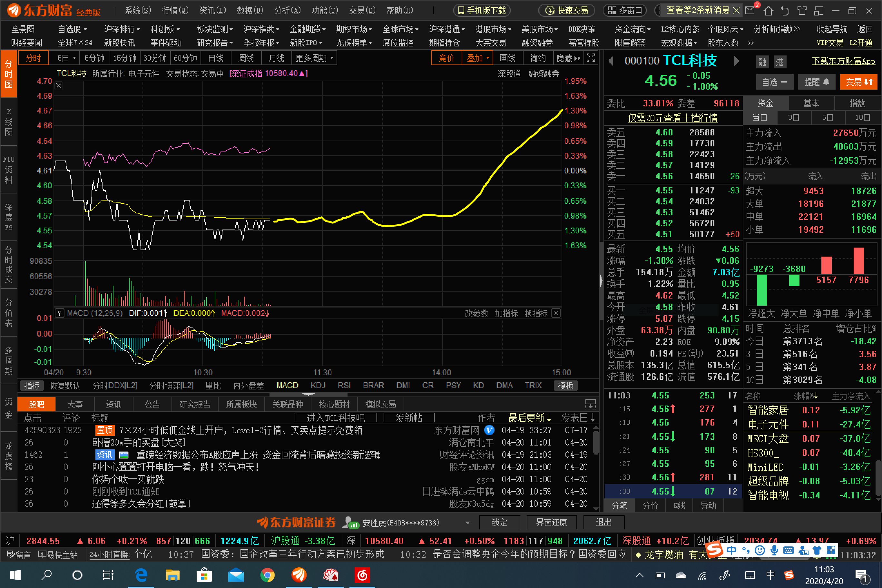The image size is (882, 588).
Task: Toggle 竞价 auction display
Action: point(446,58)
